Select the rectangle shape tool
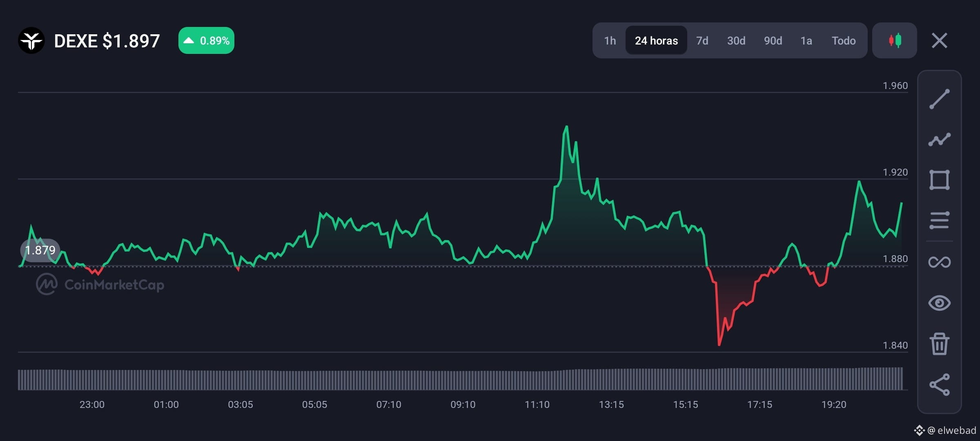This screenshot has width=980, height=441. tap(939, 180)
